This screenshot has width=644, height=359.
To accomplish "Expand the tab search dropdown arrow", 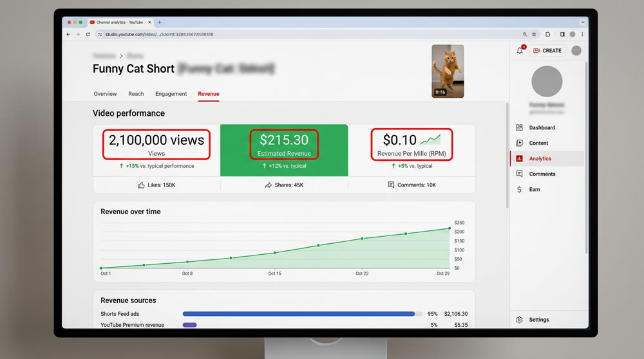I will [x=583, y=22].
